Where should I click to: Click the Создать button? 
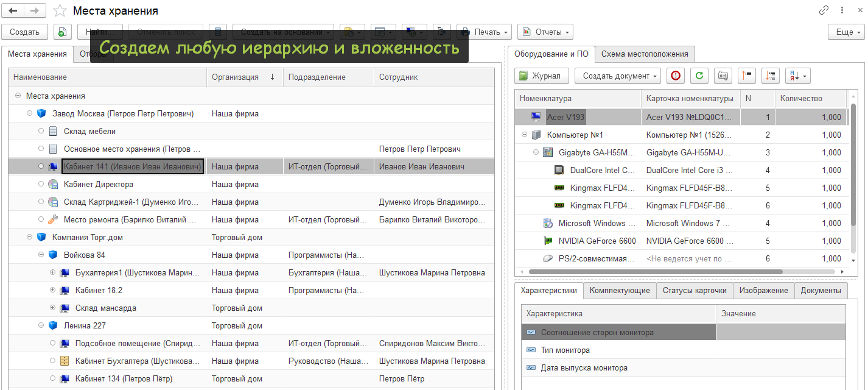pos(25,32)
